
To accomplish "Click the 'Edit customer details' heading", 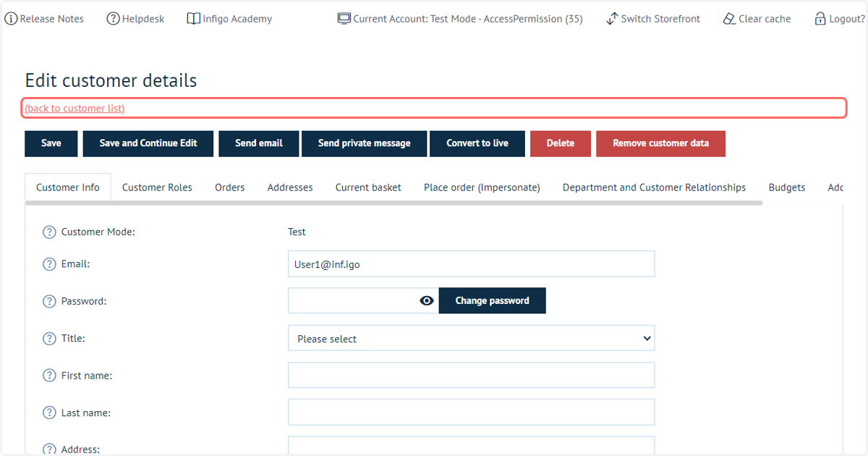I will point(111,80).
